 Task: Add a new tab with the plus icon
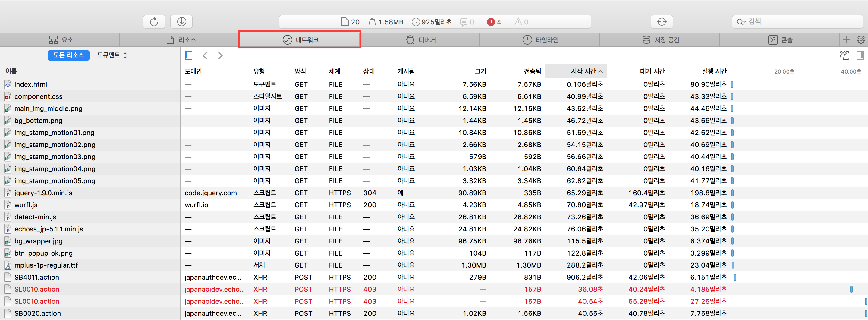coord(846,40)
